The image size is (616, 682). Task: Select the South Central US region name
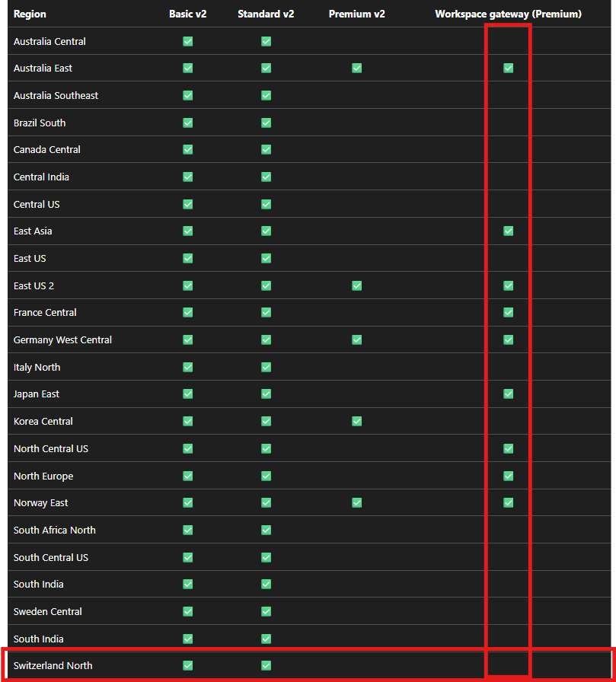tap(51, 557)
